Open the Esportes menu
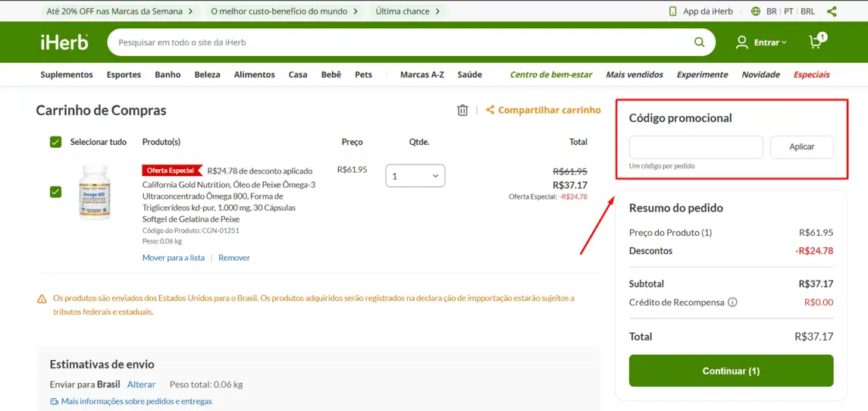Screen dimensions: 868x411 click(x=124, y=75)
